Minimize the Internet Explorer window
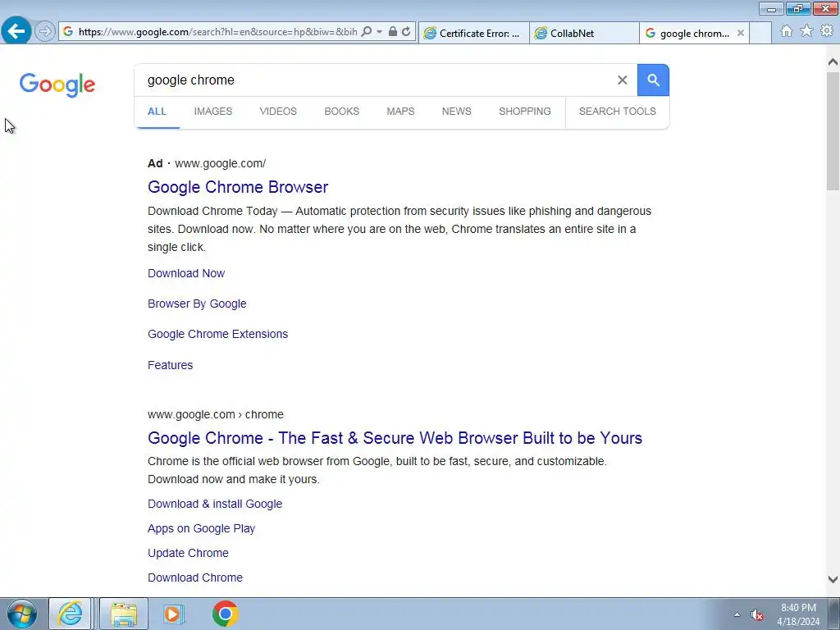 (771, 8)
